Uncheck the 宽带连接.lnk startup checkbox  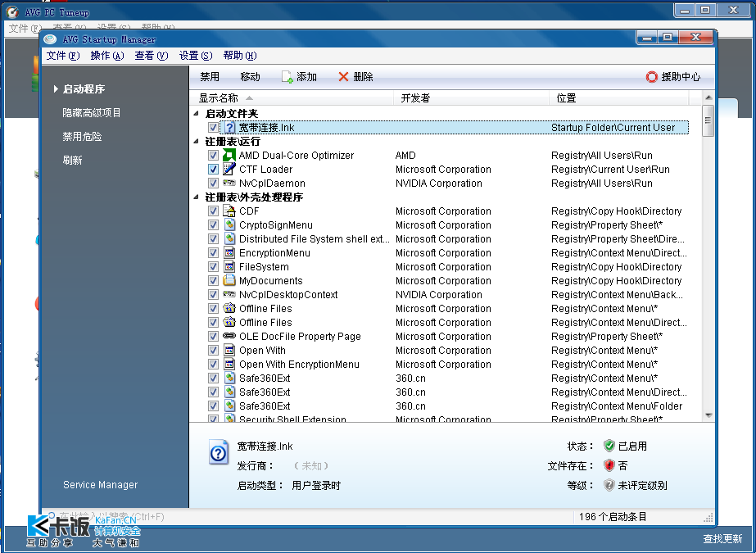pos(213,128)
